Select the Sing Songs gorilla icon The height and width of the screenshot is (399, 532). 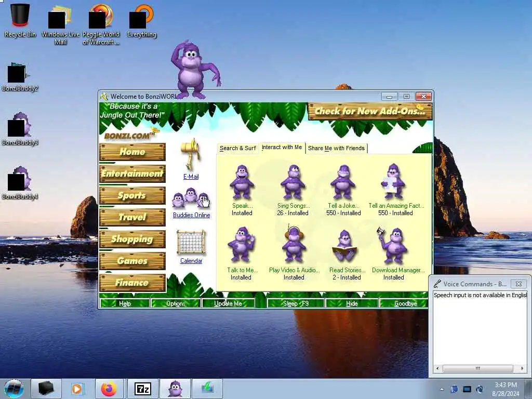[293, 182]
